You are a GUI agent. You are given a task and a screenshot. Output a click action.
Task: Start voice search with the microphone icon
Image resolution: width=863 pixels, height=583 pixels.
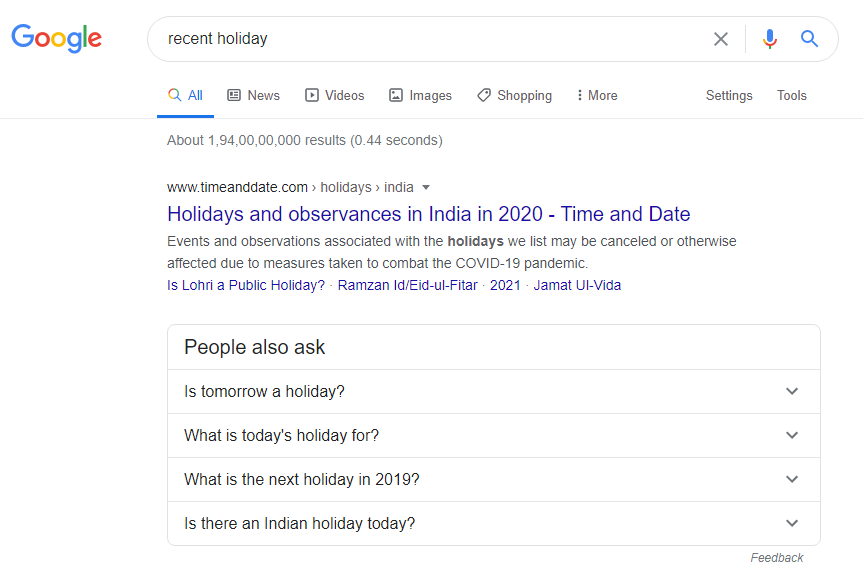coord(769,39)
